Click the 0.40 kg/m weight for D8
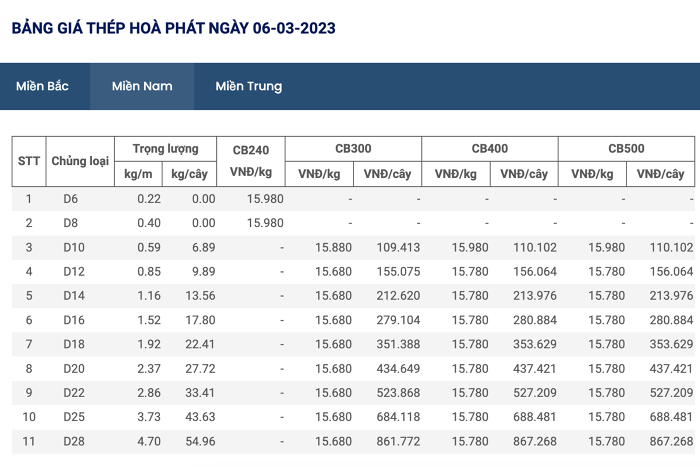The width and height of the screenshot is (700, 467). [x=149, y=223]
